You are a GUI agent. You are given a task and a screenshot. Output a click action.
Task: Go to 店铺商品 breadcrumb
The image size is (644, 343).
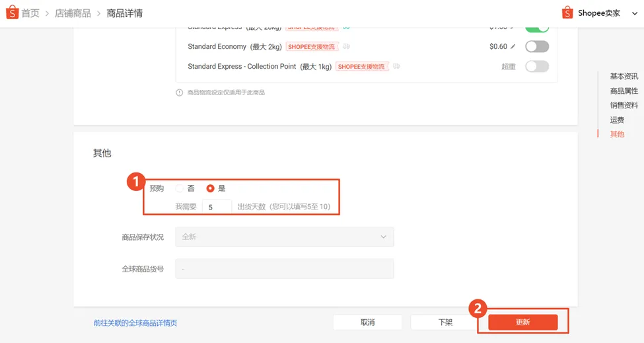[x=73, y=13]
